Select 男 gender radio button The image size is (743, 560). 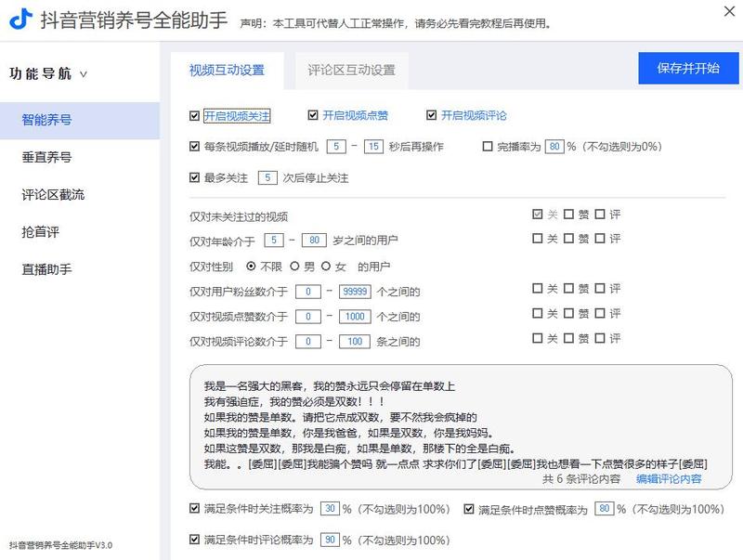coord(294,267)
